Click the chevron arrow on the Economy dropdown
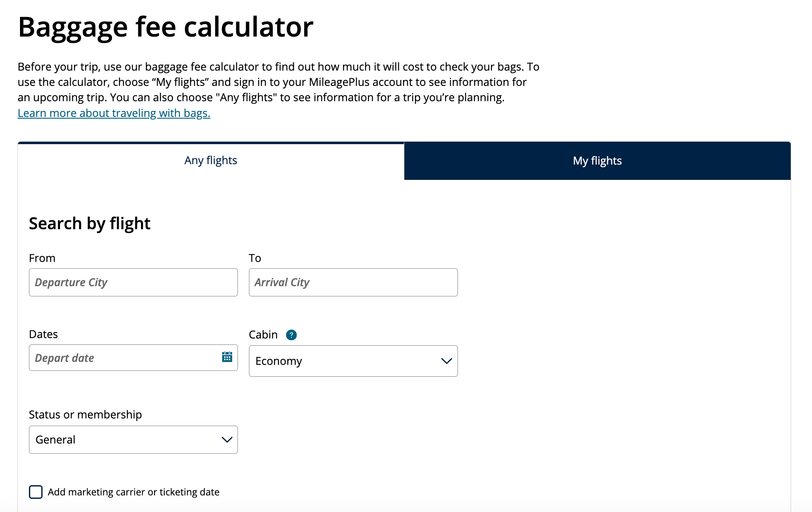Image resolution: width=812 pixels, height=512 pixels. point(446,361)
